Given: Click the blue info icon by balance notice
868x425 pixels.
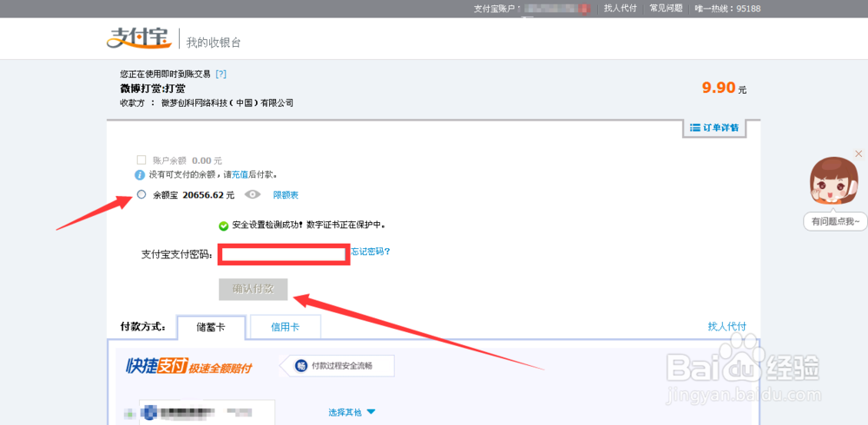Looking at the screenshot, I should coord(141,175).
